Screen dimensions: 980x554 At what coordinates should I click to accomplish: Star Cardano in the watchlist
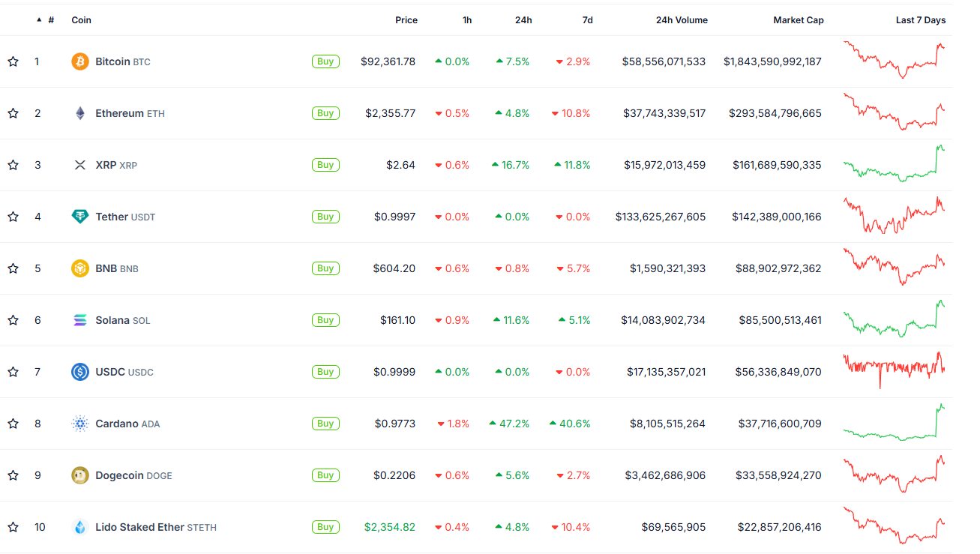13,424
